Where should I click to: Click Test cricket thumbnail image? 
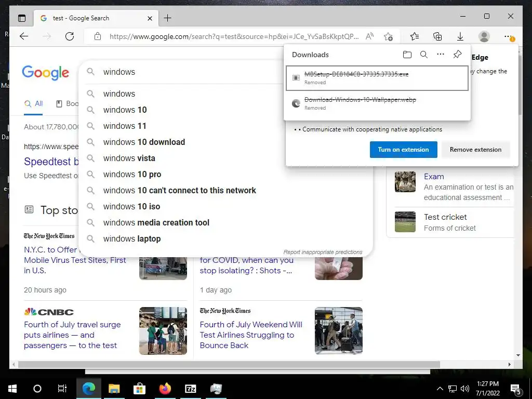(x=405, y=222)
